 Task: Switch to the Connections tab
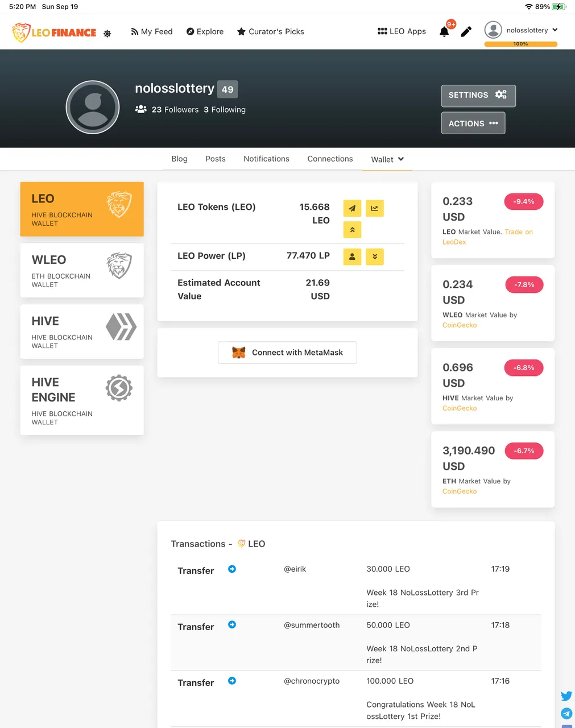[x=330, y=159]
